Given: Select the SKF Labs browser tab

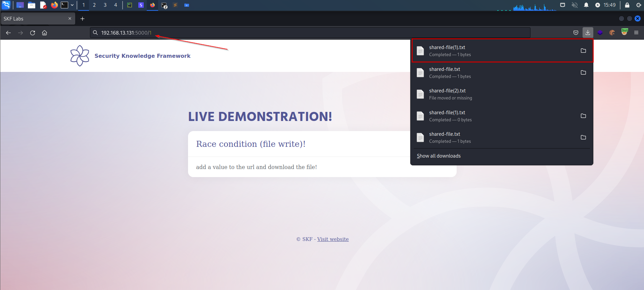Looking at the screenshot, I should [x=34, y=19].
